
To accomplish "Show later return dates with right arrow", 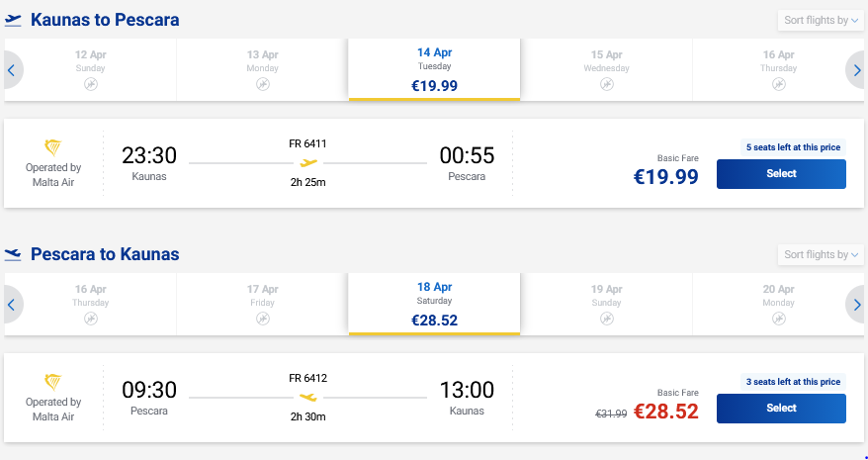I will click(856, 305).
